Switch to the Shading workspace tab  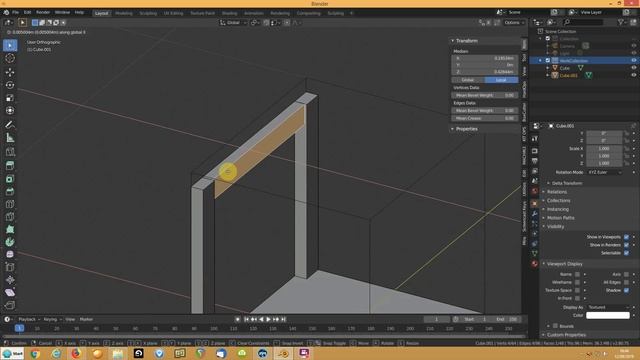pyautogui.click(x=229, y=13)
